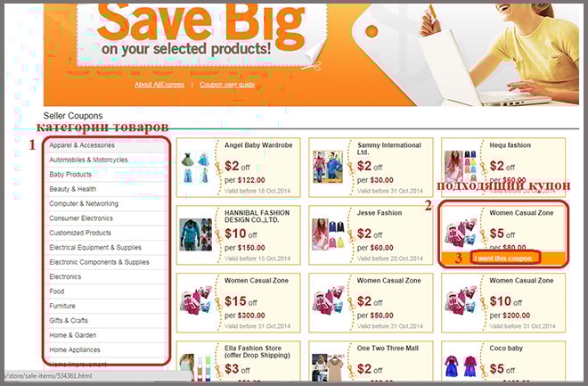Open the Coupon user guide link
This screenshot has height=386, width=588.
[x=227, y=85]
